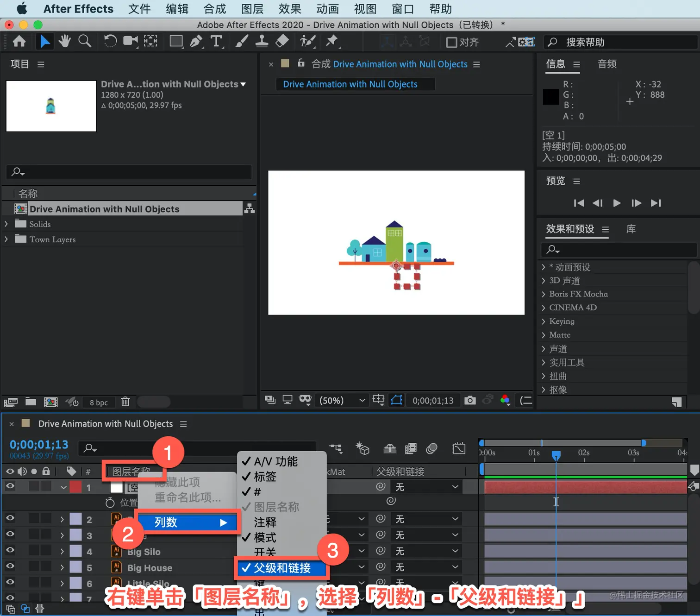
Task: Open Interpret Footage in Project panel footer
Action: click(x=11, y=402)
